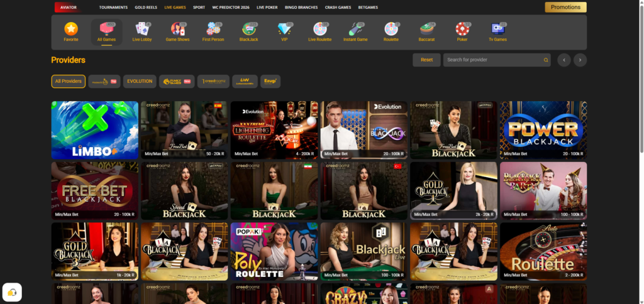The height and width of the screenshot is (304, 644).
Task: Open XXXtreme Lightning Roulette game
Action: (274, 130)
